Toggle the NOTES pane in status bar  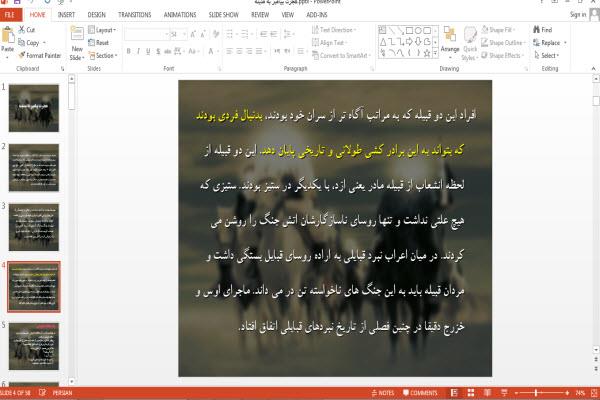(x=383, y=393)
